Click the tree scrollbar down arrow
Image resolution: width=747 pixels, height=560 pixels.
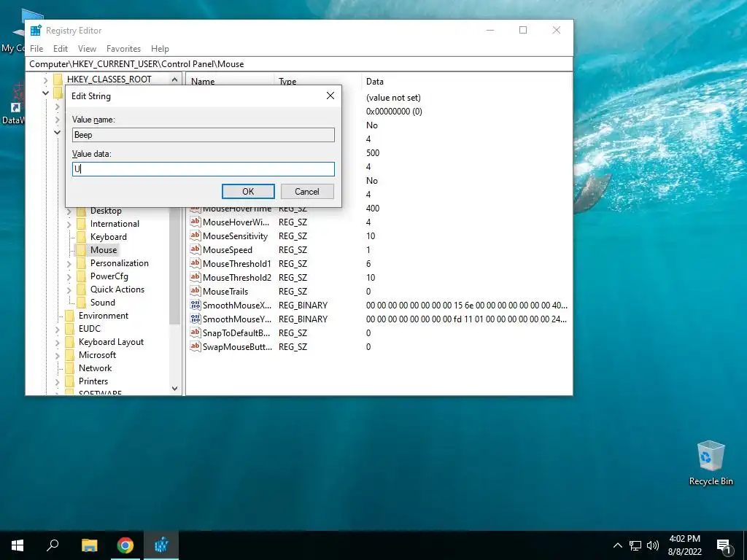pyautogui.click(x=175, y=389)
